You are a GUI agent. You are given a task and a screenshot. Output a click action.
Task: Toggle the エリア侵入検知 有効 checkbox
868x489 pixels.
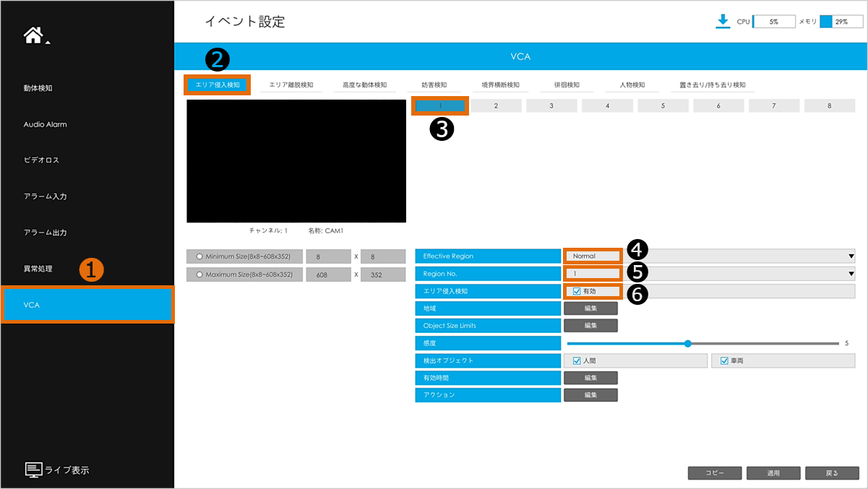pyautogui.click(x=577, y=291)
